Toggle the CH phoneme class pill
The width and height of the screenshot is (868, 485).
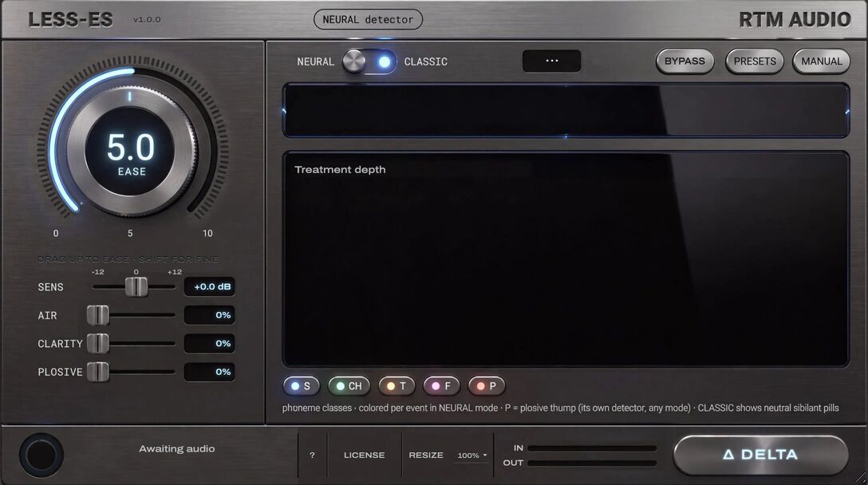(349, 386)
